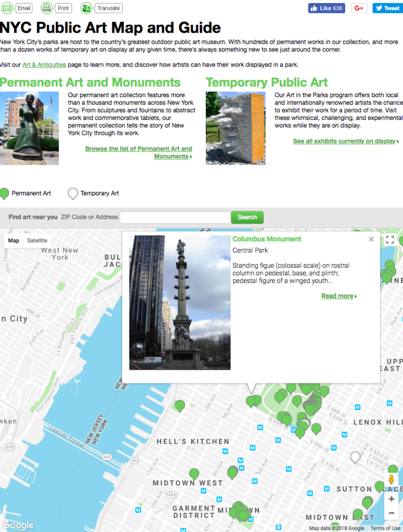Click the Print printer icon
The height and width of the screenshot is (532, 403).
pos(46,8)
